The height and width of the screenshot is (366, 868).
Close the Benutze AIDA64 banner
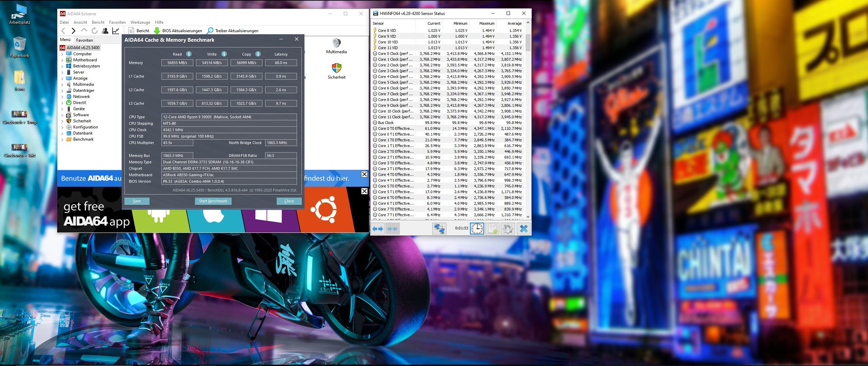(364, 174)
